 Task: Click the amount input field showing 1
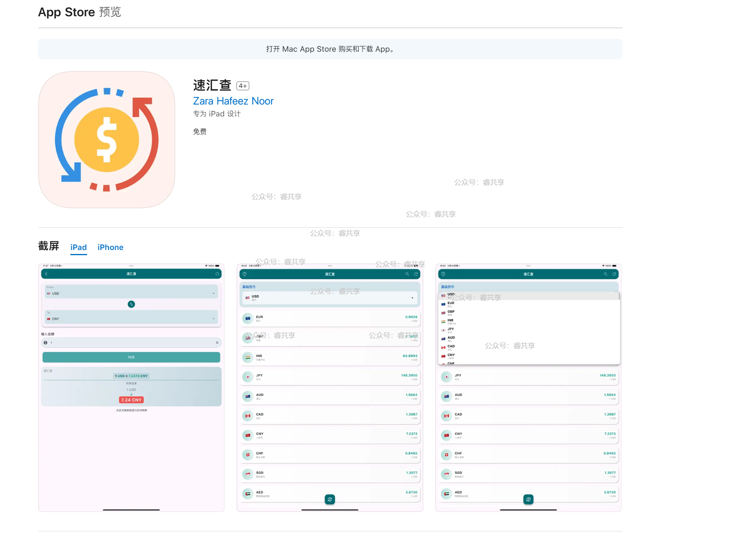pyautogui.click(x=131, y=343)
